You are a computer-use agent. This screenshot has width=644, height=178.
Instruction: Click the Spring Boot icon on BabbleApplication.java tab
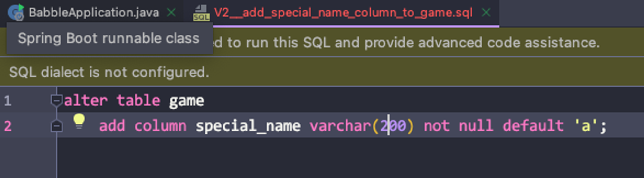pyautogui.click(x=16, y=12)
